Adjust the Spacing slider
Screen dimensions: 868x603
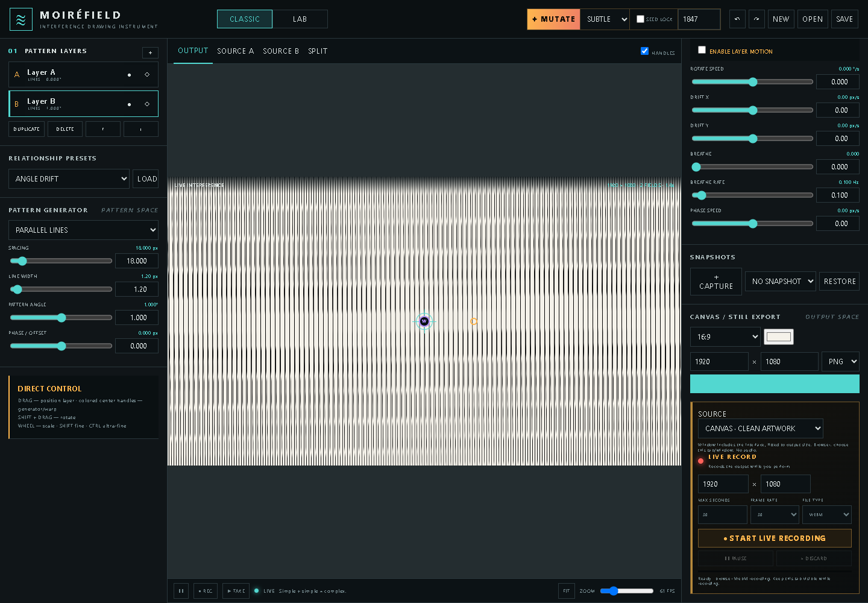coord(61,261)
